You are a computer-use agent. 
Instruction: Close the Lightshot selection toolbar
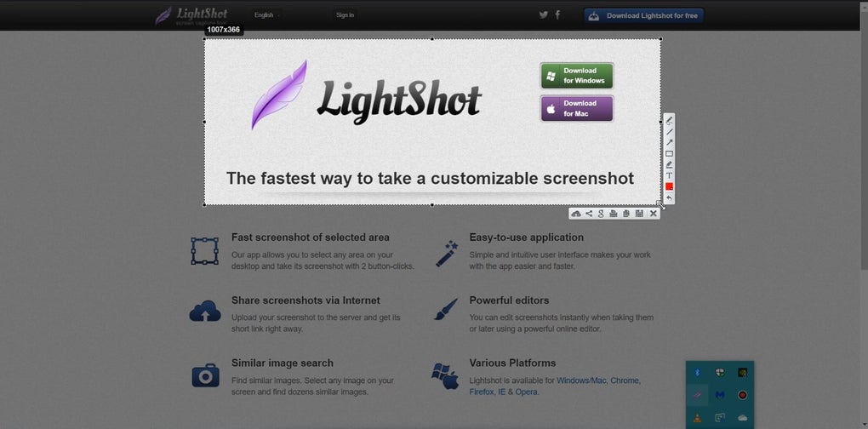coord(654,214)
